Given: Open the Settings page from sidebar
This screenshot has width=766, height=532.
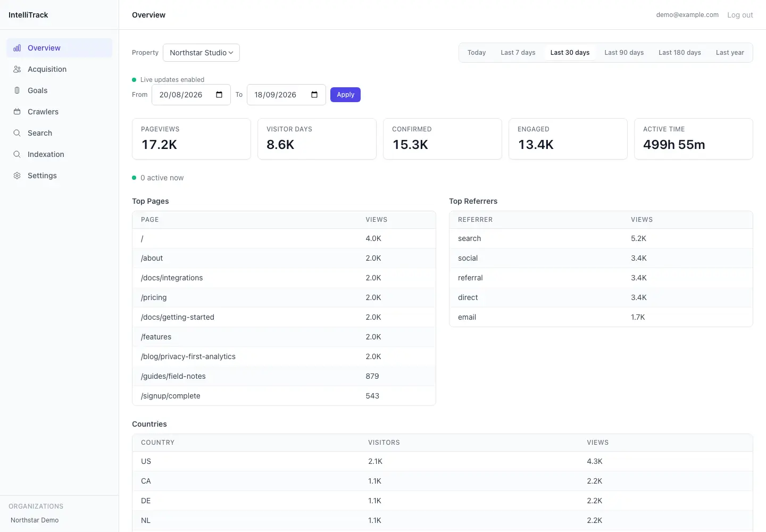Looking at the screenshot, I should click(x=60, y=176).
